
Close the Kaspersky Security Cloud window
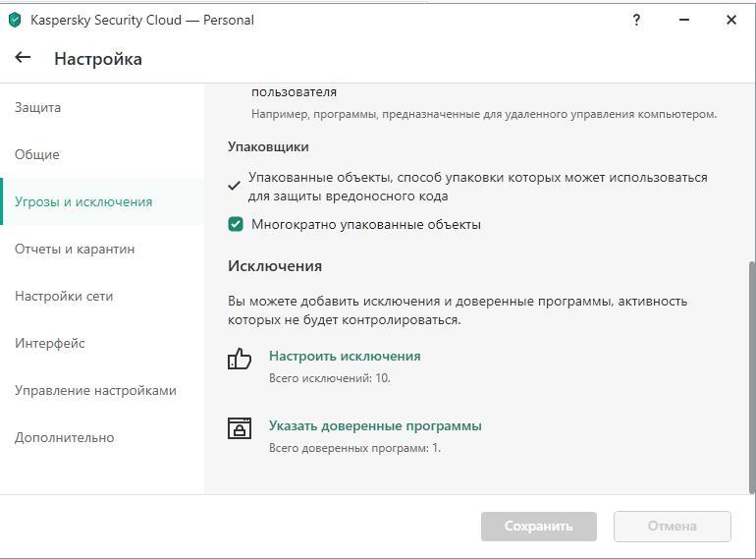pos(730,20)
